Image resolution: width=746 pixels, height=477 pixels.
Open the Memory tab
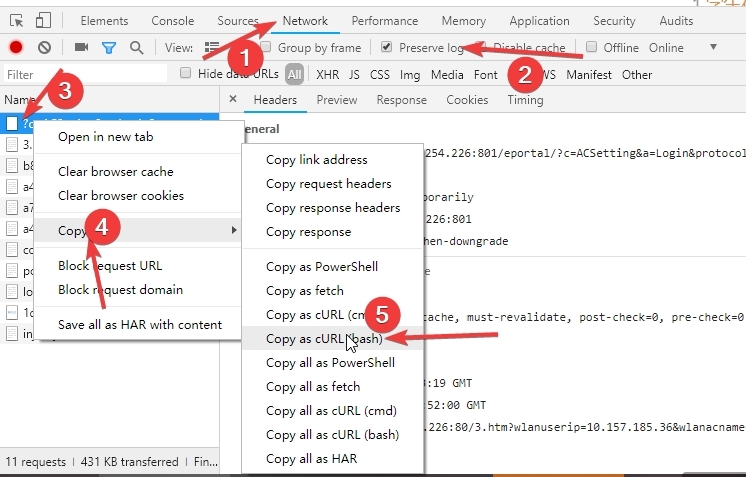463,21
